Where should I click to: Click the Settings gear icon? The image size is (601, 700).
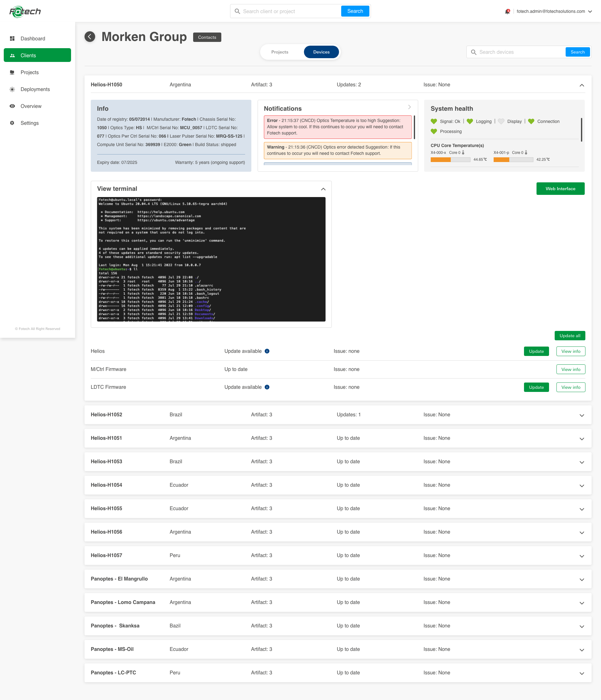pyautogui.click(x=12, y=123)
